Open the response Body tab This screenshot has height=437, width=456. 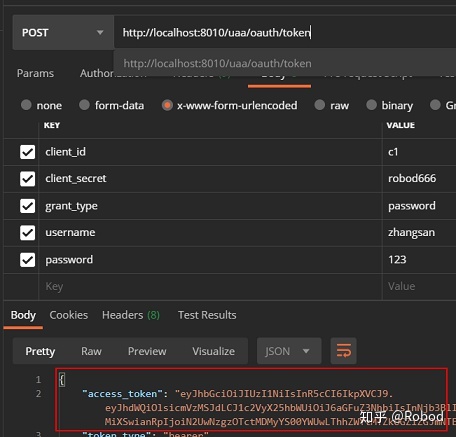point(23,315)
